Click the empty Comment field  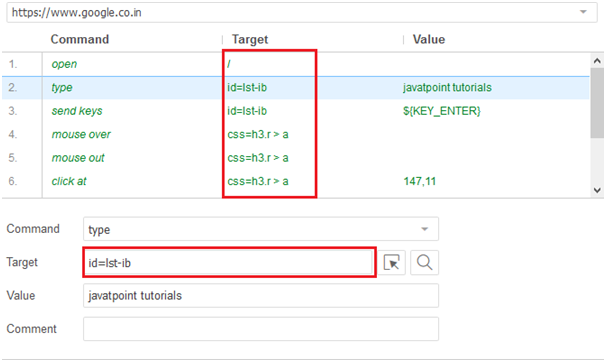(x=261, y=329)
